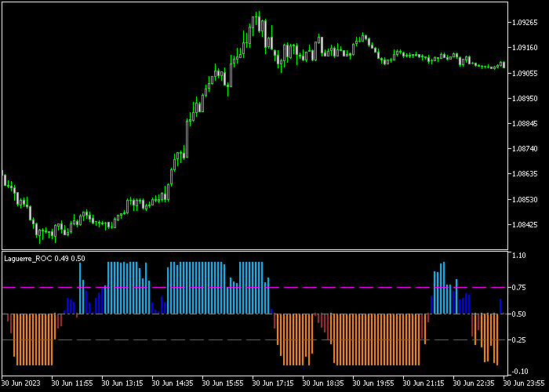
Task: Click the 30 Jun 17:15 time label
Action: [273, 383]
